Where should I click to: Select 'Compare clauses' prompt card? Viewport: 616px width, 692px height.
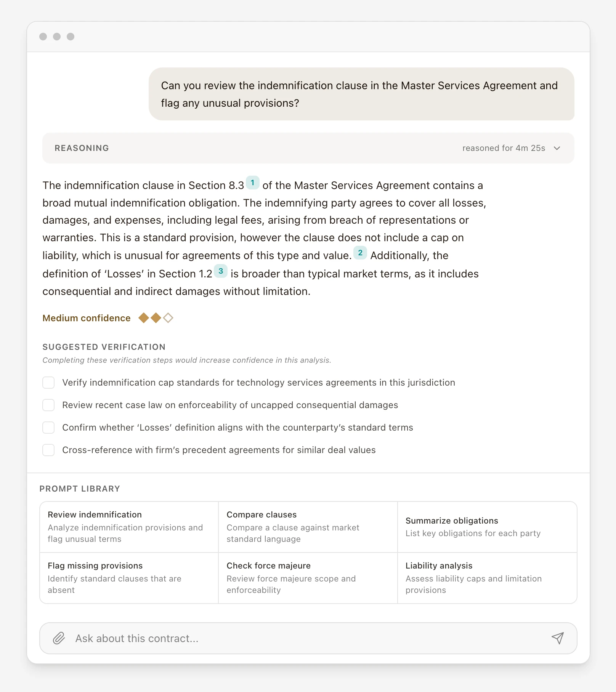click(x=308, y=527)
